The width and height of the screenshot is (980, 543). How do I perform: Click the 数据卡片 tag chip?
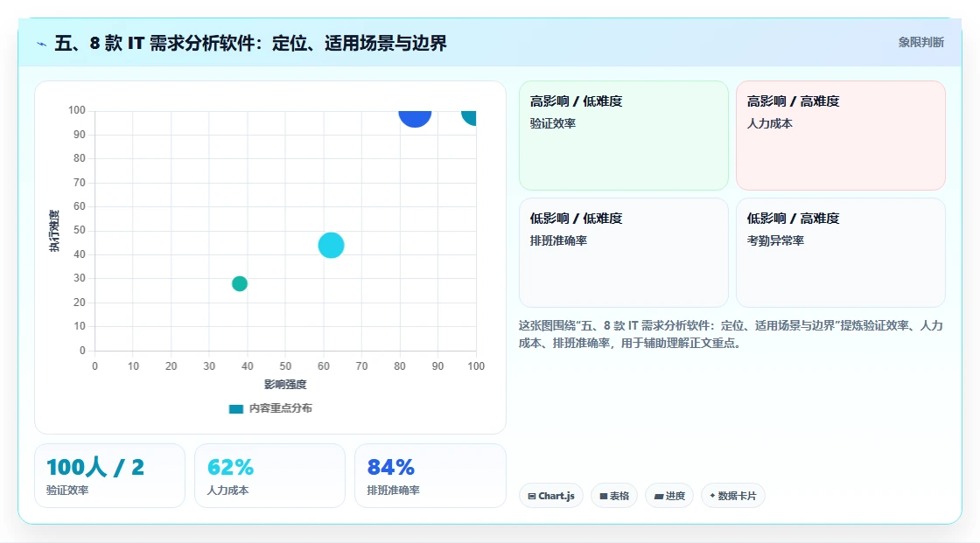[x=733, y=496]
